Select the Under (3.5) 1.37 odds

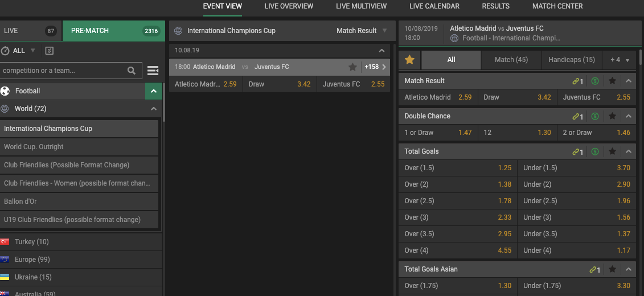click(577, 233)
